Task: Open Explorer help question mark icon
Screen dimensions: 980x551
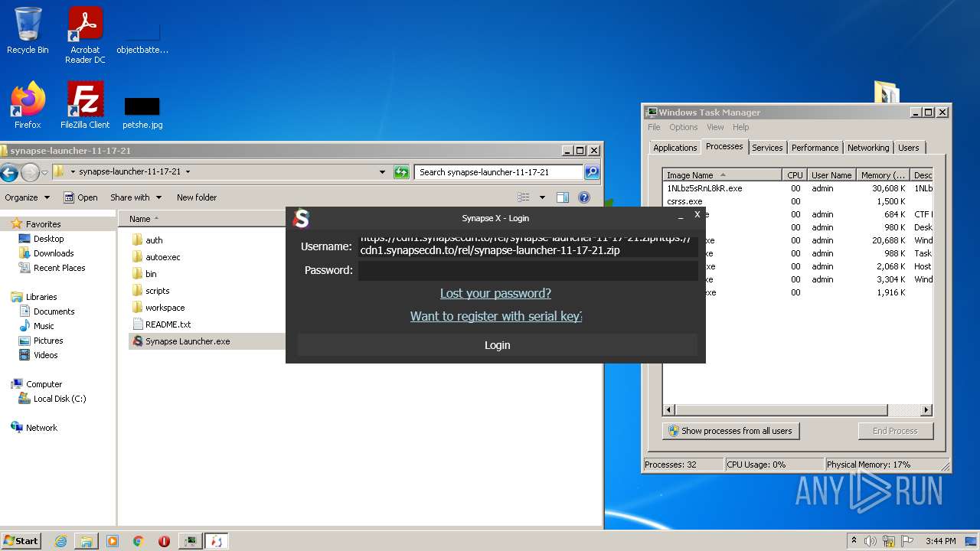Action: (584, 197)
